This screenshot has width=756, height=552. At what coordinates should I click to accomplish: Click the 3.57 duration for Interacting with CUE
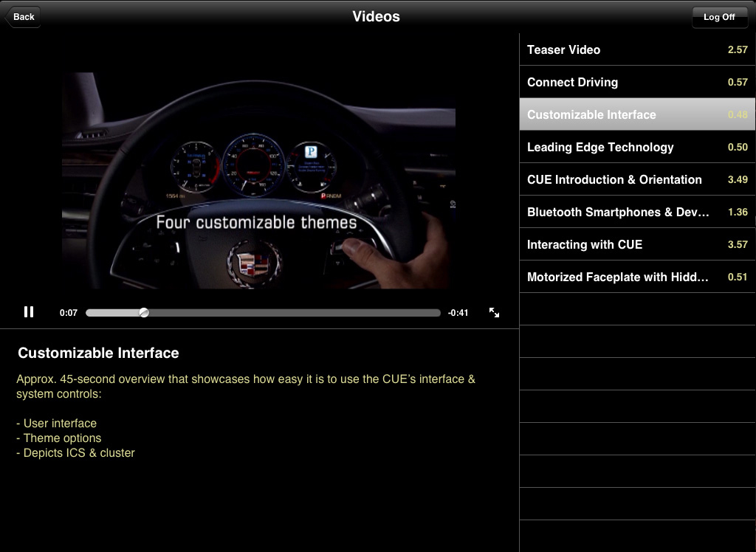click(737, 245)
